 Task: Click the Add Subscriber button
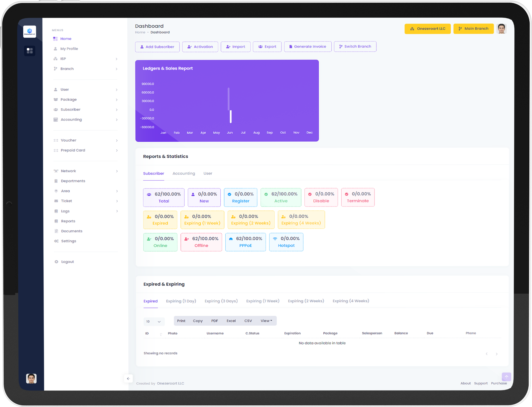pyautogui.click(x=157, y=47)
